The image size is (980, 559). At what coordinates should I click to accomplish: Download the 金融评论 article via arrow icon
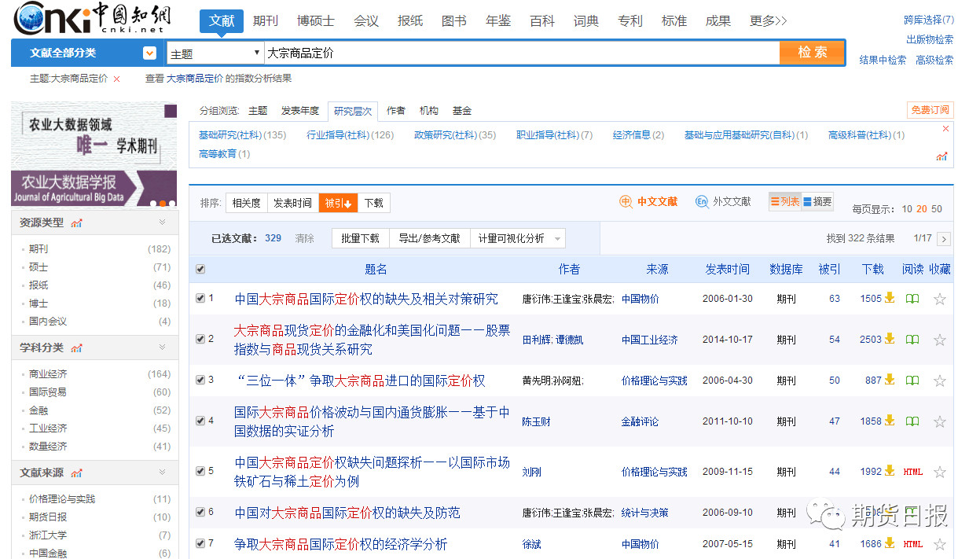click(x=890, y=421)
